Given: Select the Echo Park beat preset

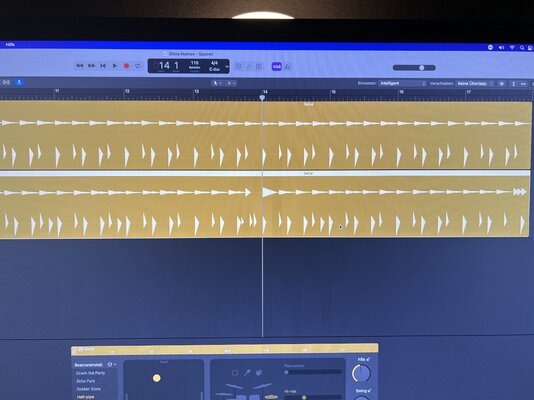Looking at the screenshot, I should click(x=86, y=381).
